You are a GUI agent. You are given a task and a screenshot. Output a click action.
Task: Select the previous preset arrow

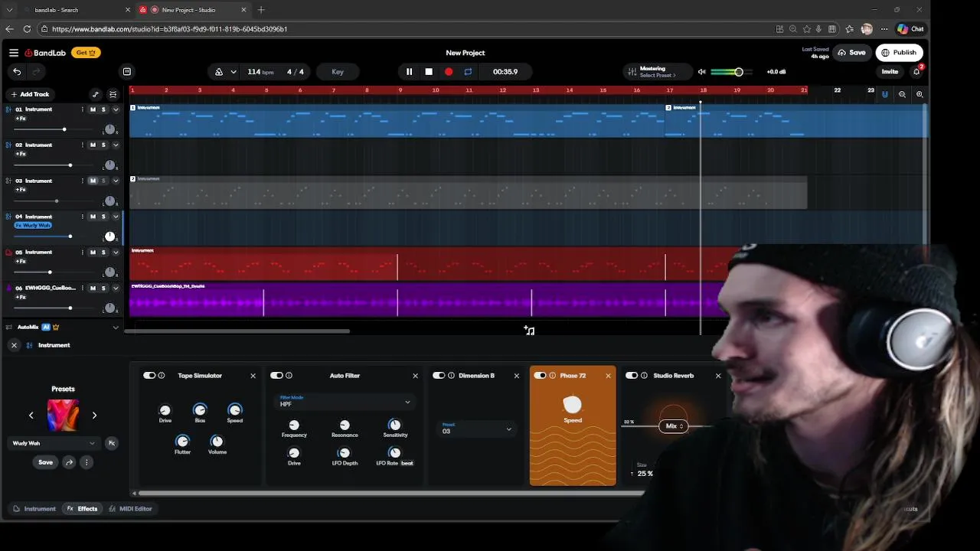click(x=31, y=416)
